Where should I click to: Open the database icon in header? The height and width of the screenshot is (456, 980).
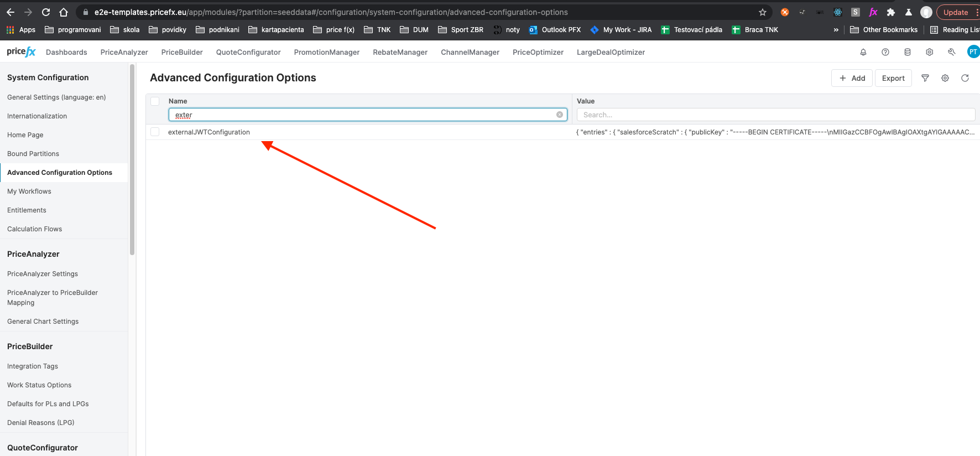(907, 52)
